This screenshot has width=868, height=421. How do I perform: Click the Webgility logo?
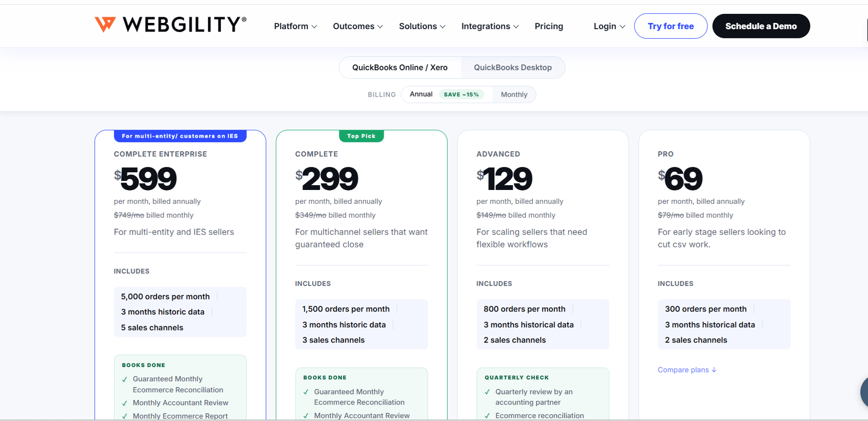(171, 24)
